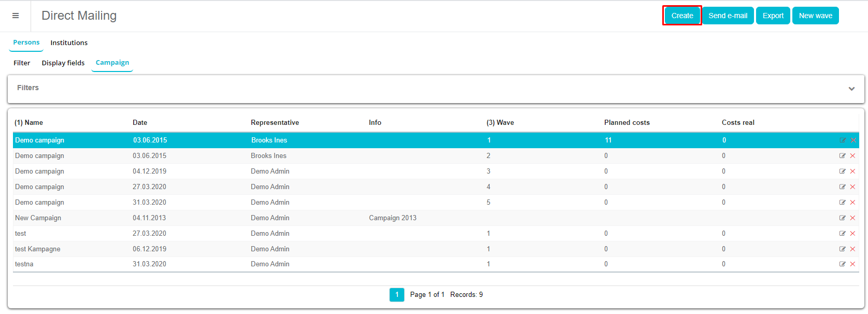
Task: Sort by Name column header
Action: point(29,123)
